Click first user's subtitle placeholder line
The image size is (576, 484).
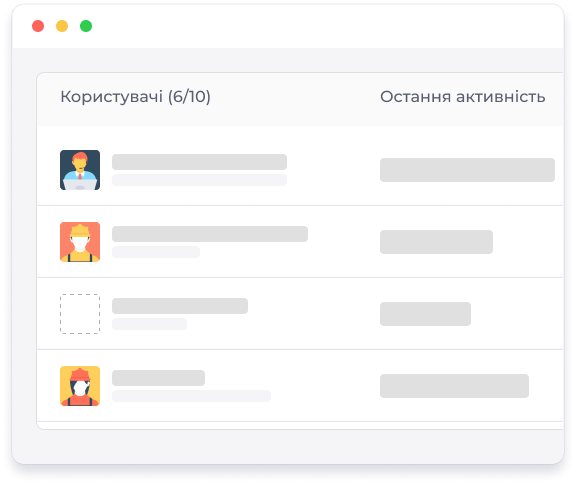click(x=199, y=180)
